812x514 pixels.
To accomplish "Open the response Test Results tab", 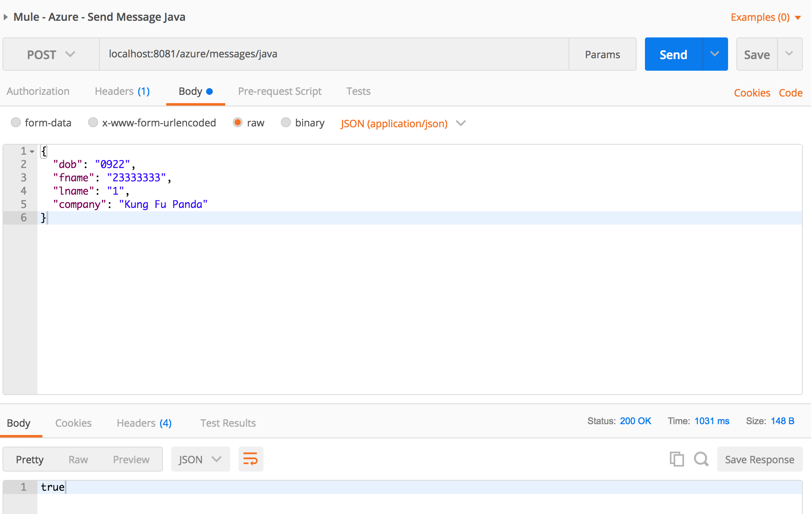I will (x=228, y=423).
